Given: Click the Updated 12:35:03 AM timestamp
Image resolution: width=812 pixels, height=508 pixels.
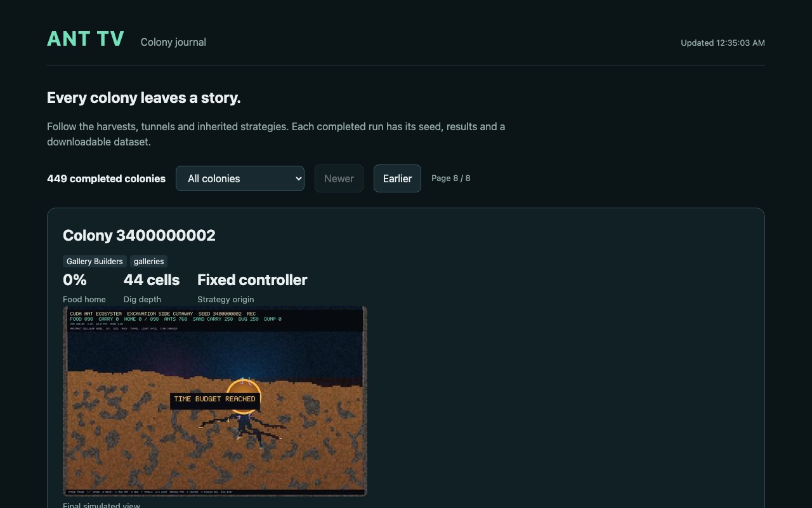Looking at the screenshot, I should tap(723, 43).
